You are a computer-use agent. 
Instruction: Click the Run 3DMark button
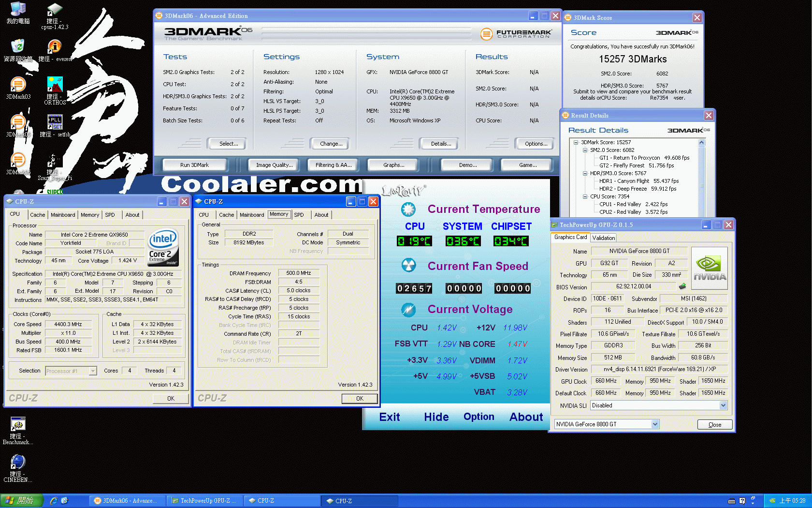coord(194,165)
